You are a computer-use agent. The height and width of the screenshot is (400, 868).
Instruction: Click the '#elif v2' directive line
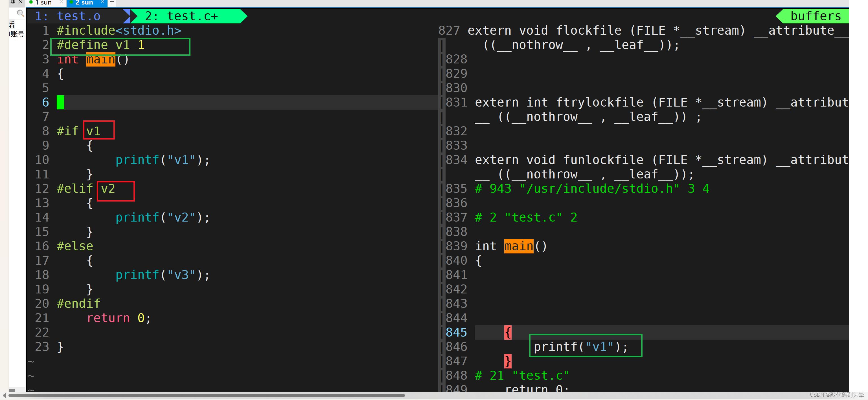pyautogui.click(x=86, y=189)
